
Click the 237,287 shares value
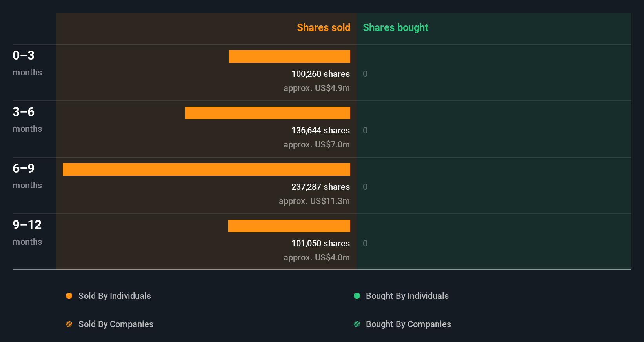click(x=320, y=187)
